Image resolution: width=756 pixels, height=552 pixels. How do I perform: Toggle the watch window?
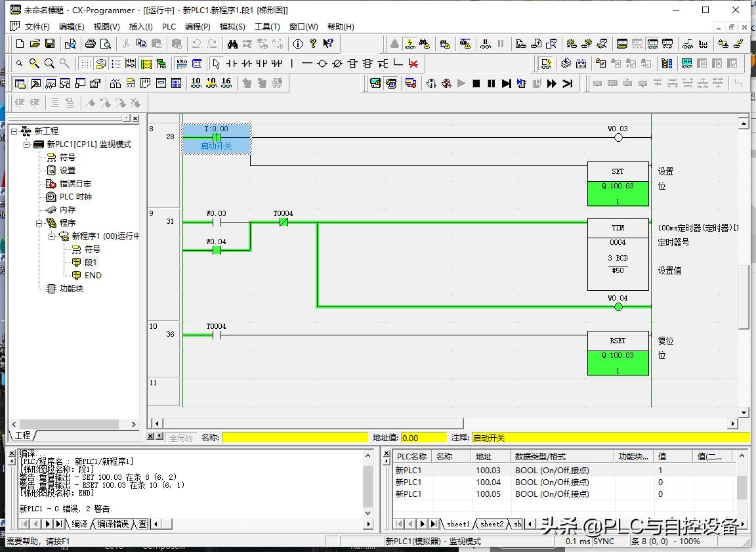pyautogui.click(x=50, y=83)
